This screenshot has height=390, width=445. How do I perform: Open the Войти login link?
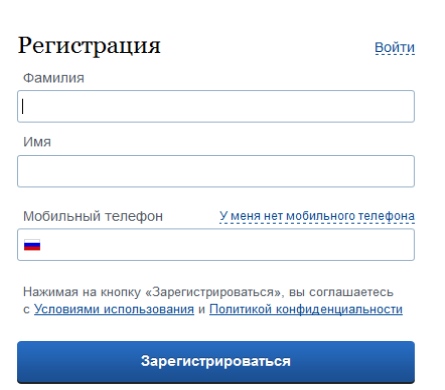pyautogui.click(x=395, y=47)
